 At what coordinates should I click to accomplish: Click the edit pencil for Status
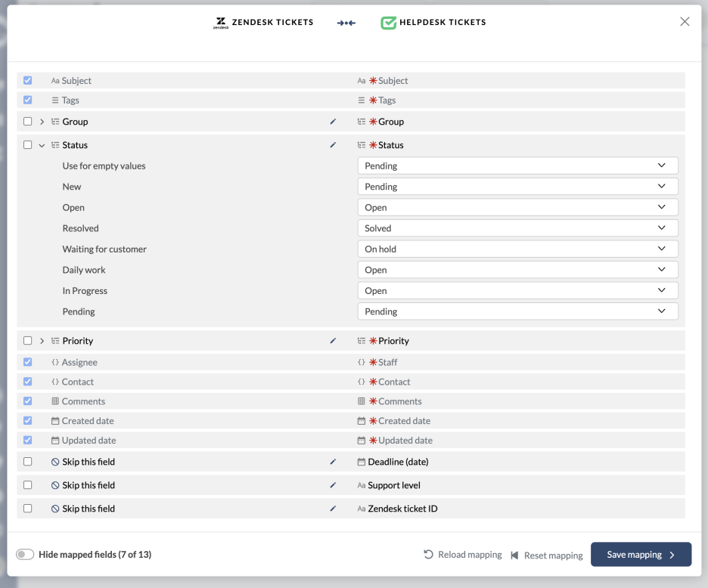coord(333,145)
